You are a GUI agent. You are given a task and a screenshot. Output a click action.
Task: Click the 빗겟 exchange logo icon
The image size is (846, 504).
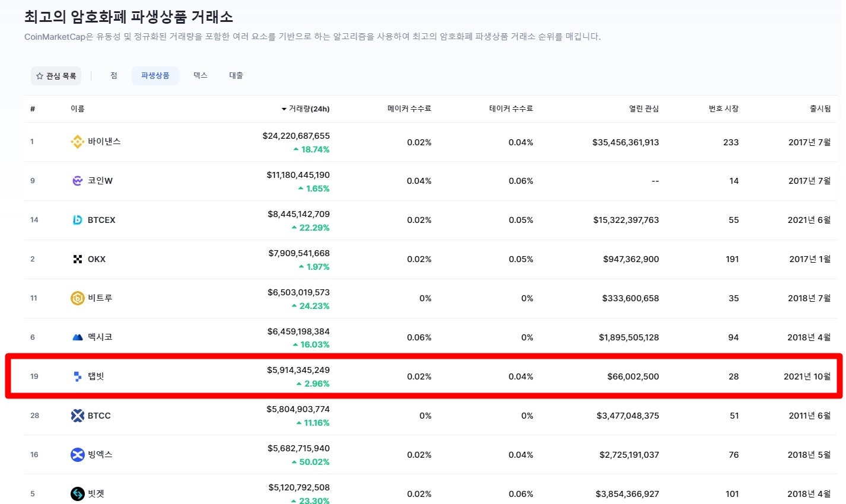click(78, 494)
